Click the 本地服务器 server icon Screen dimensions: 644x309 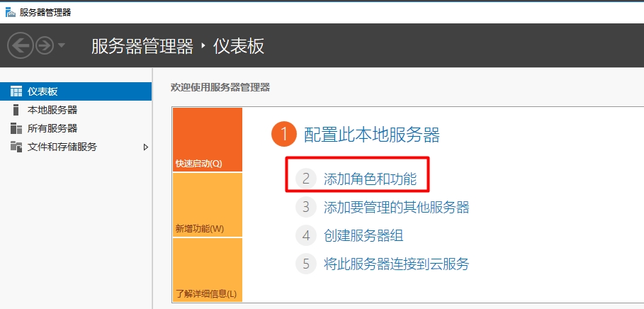(x=16, y=110)
